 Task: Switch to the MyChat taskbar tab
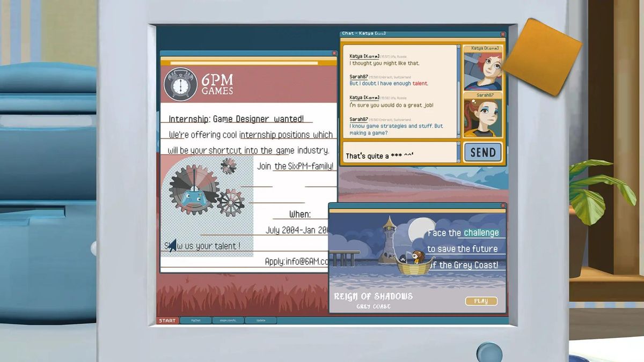tap(196, 321)
